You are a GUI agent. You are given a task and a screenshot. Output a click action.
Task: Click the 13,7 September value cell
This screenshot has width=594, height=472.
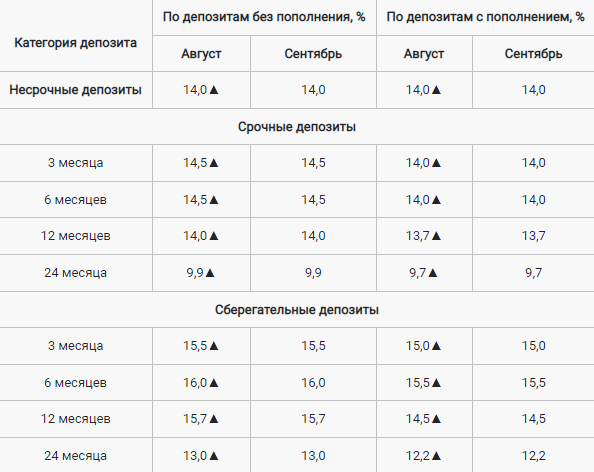click(x=533, y=236)
